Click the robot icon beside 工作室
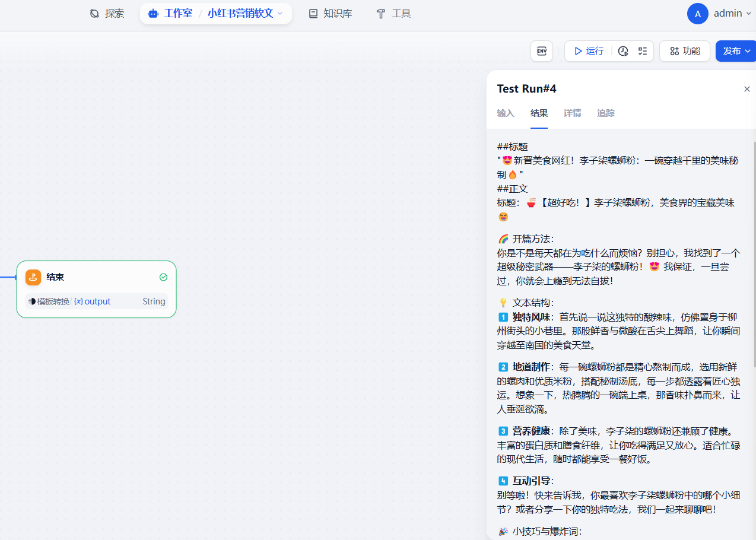 [153, 14]
